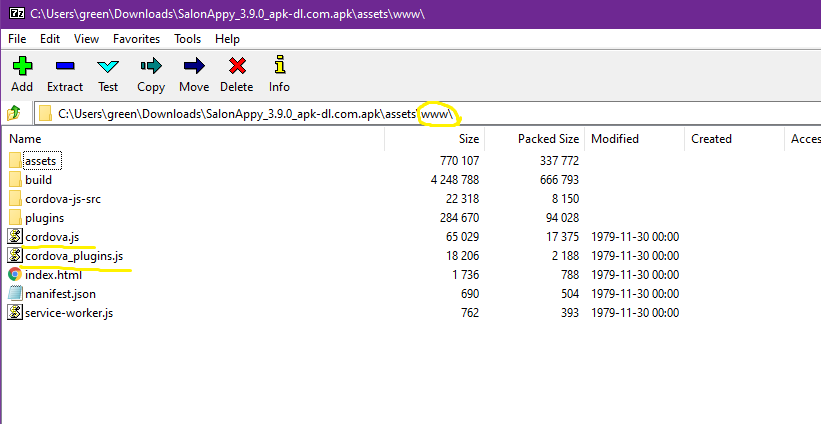Select the service-worker.js file name
Screen dimensions: 821x424
tap(69, 313)
